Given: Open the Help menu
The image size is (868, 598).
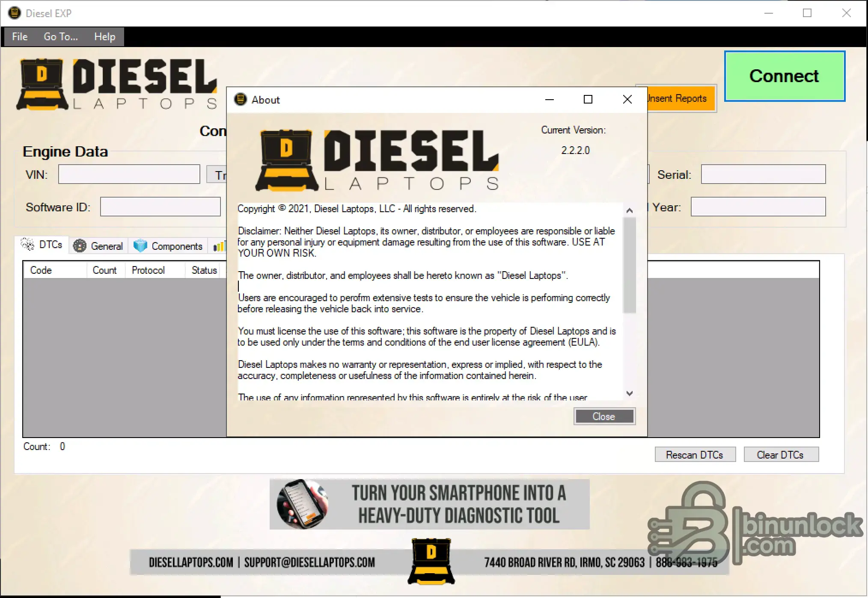Looking at the screenshot, I should (x=105, y=37).
